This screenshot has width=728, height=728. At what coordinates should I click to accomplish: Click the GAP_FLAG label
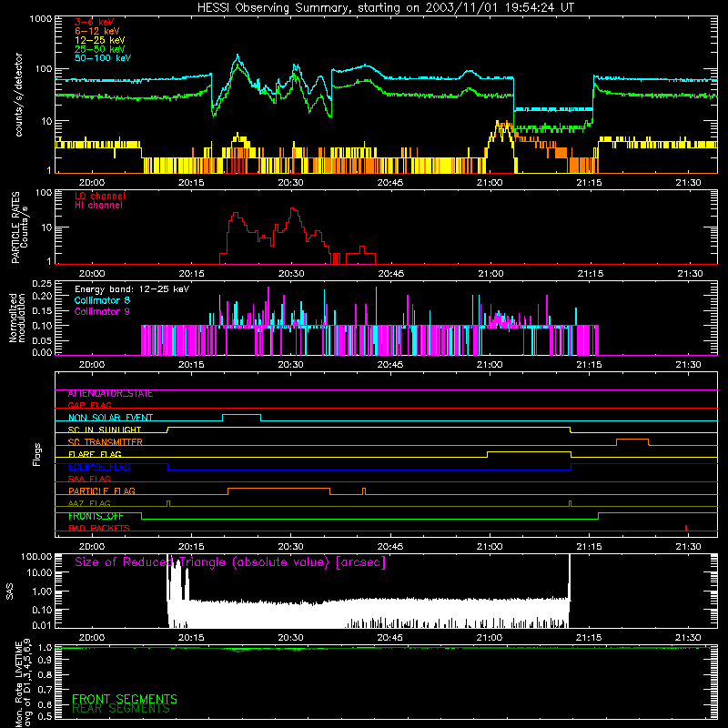(89, 405)
